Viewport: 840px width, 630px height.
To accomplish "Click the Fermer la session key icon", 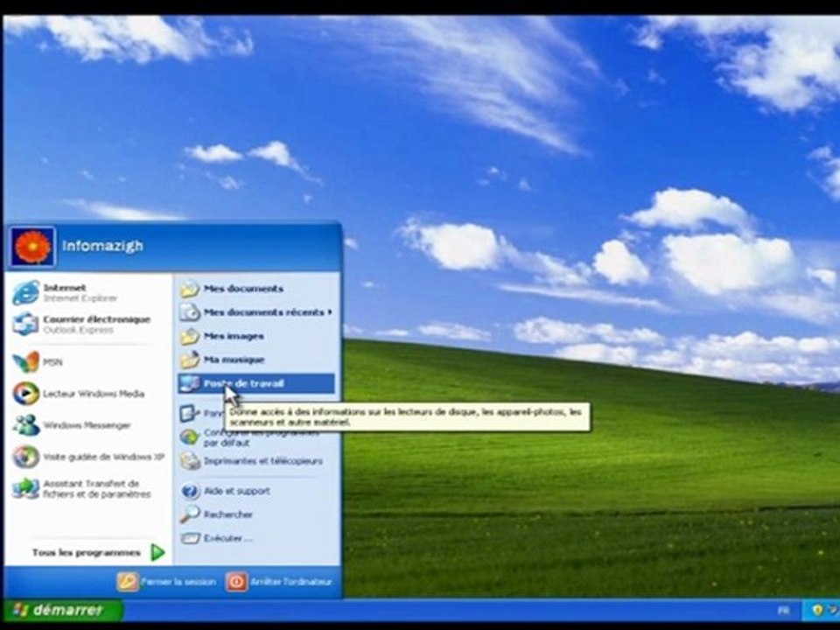I will pos(128,582).
